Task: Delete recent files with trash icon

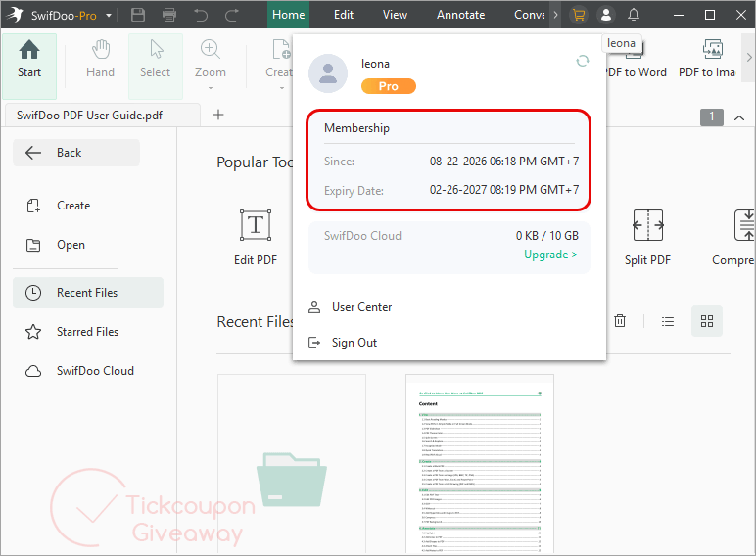Action: [x=620, y=321]
